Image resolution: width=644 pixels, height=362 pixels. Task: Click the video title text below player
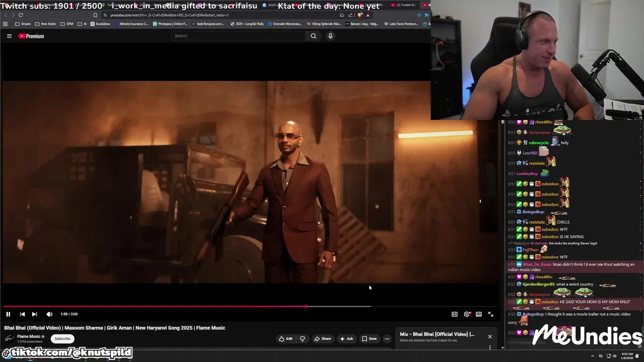pos(115,328)
